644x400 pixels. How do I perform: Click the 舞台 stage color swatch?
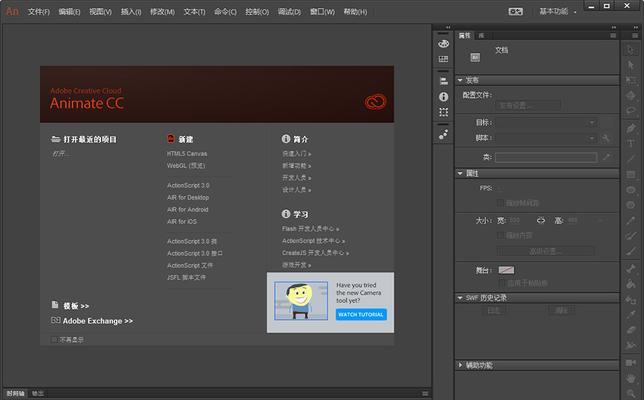click(x=506, y=270)
